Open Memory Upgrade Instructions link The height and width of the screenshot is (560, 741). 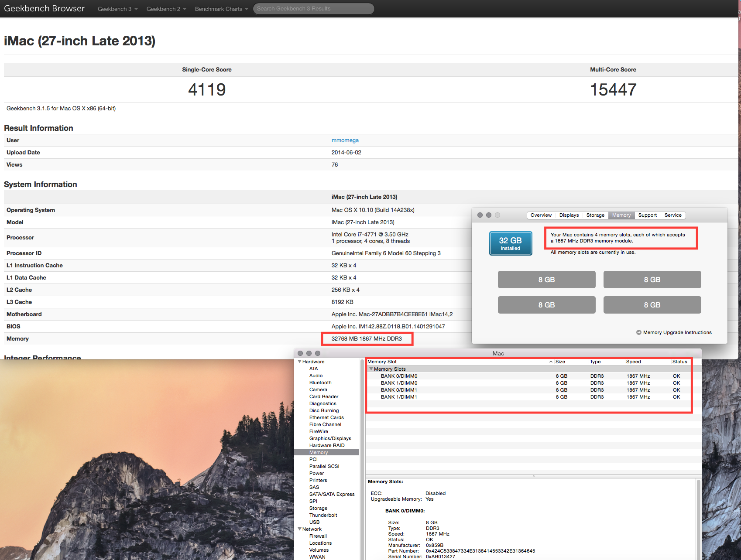(x=677, y=332)
